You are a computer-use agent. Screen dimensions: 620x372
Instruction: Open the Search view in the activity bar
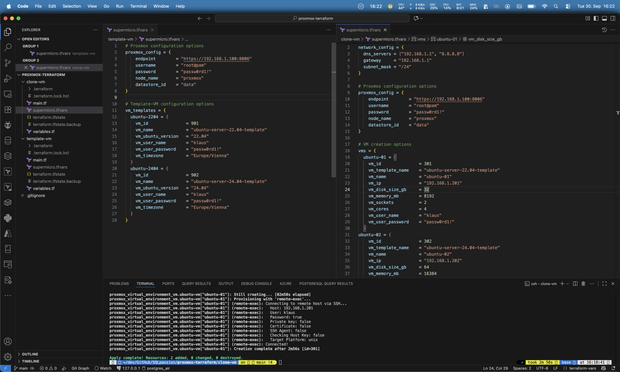8,47
